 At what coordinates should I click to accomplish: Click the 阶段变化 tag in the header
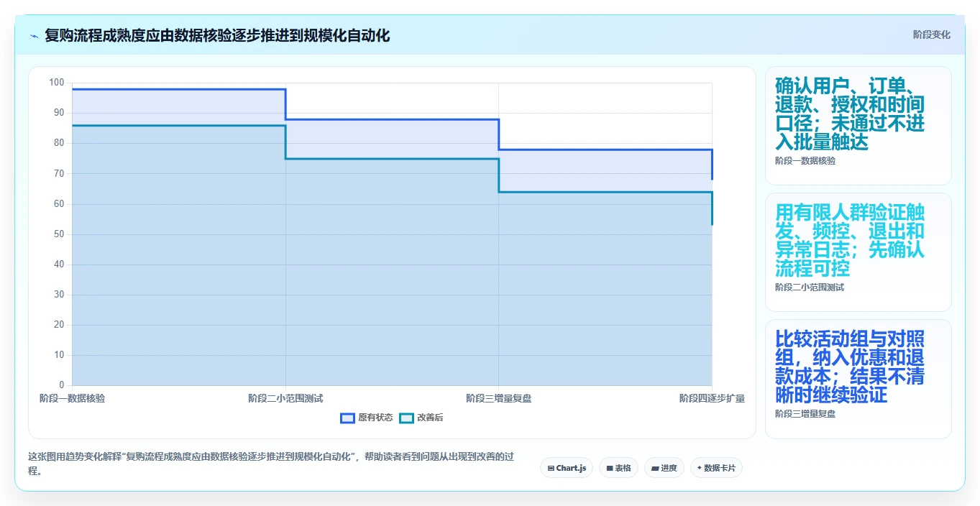931,34
